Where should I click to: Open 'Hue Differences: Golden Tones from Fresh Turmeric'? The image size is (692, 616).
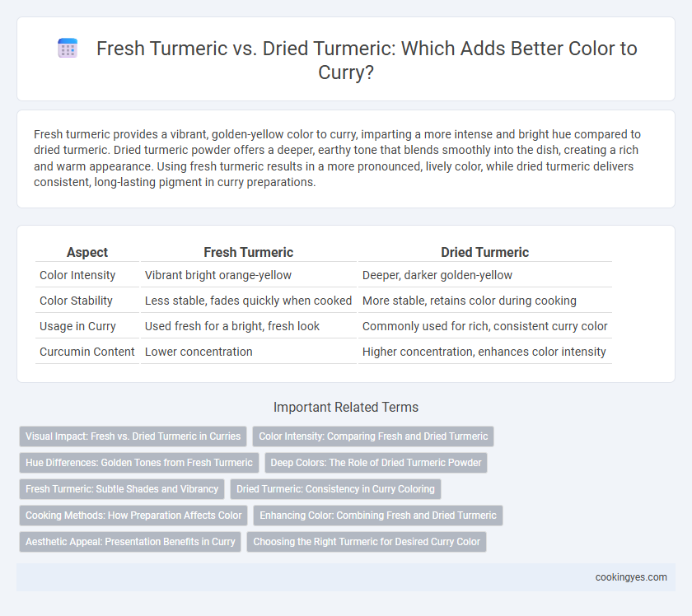[x=139, y=463]
